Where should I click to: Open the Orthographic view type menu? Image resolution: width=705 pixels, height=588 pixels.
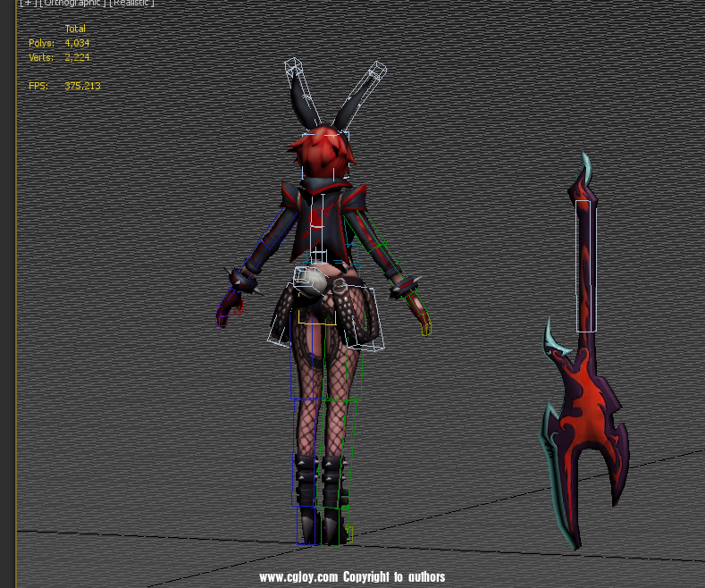[x=71, y=4]
